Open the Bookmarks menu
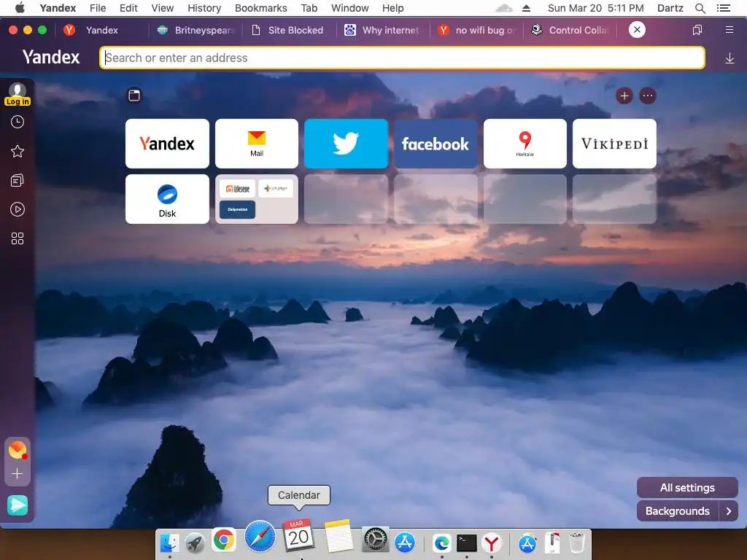The width and height of the screenshot is (747, 560). pos(261,8)
